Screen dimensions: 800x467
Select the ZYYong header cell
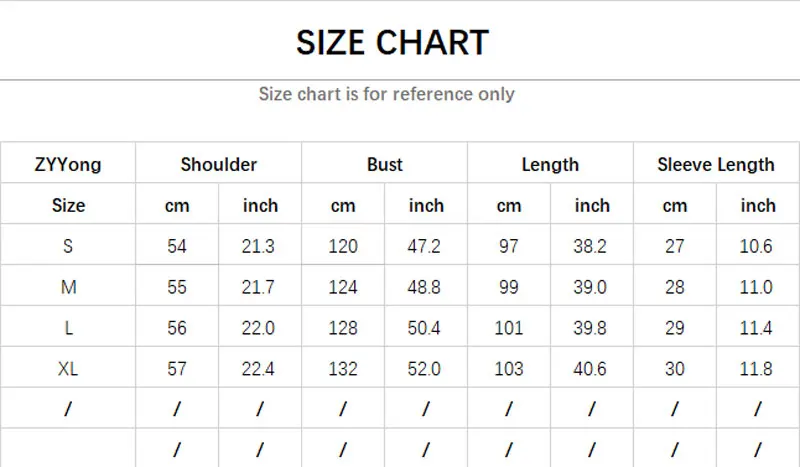[68, 164]
